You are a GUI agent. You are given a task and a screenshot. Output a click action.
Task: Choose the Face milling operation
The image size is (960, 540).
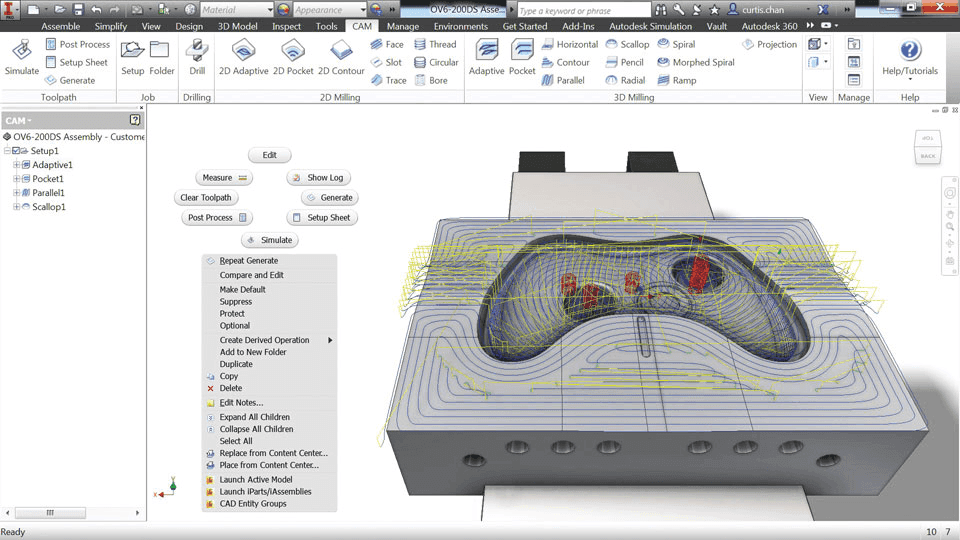pyautogui.click(x=387, y=44)
